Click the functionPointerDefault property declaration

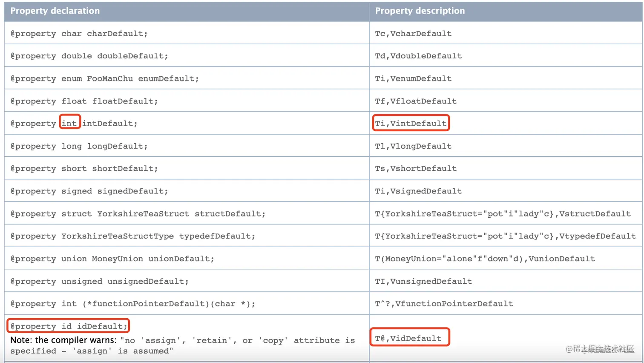(133, 304)
